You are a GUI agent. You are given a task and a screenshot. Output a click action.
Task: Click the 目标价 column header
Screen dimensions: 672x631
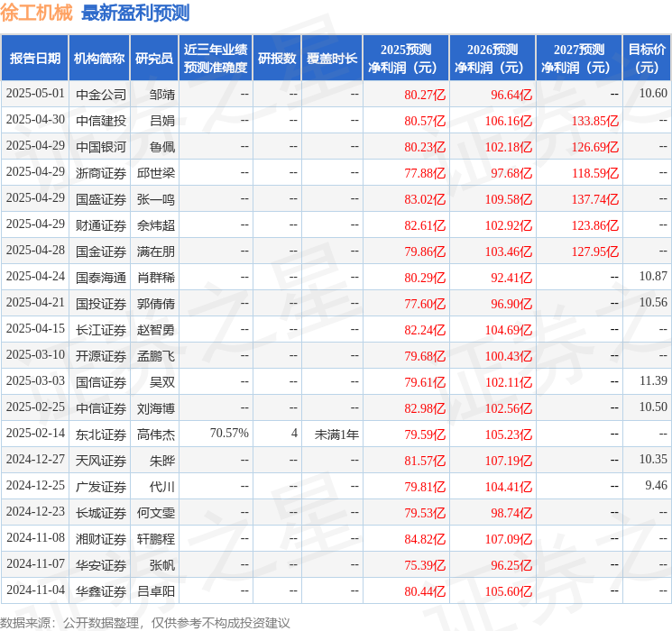(x=647, y=58)
